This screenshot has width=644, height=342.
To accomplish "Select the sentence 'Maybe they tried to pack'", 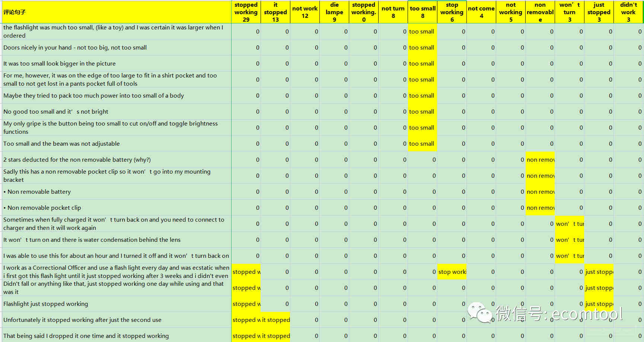I will (117, 95).
